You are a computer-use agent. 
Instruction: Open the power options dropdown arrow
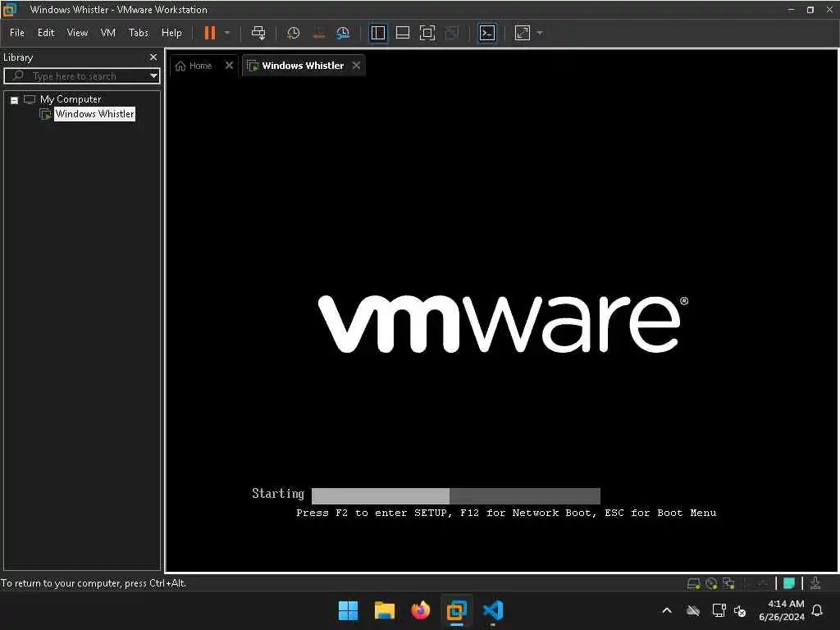click(227, 33)
